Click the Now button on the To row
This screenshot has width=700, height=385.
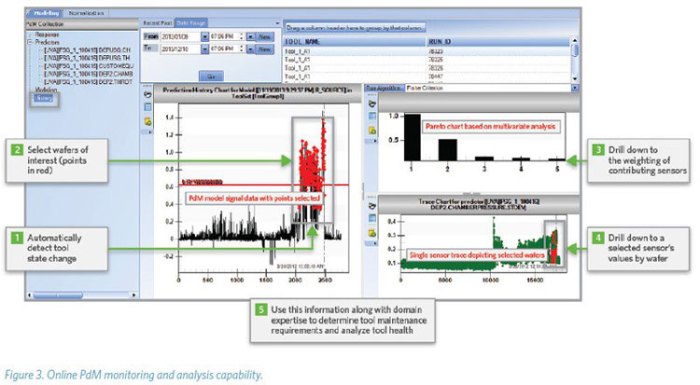tap(265, 49)
